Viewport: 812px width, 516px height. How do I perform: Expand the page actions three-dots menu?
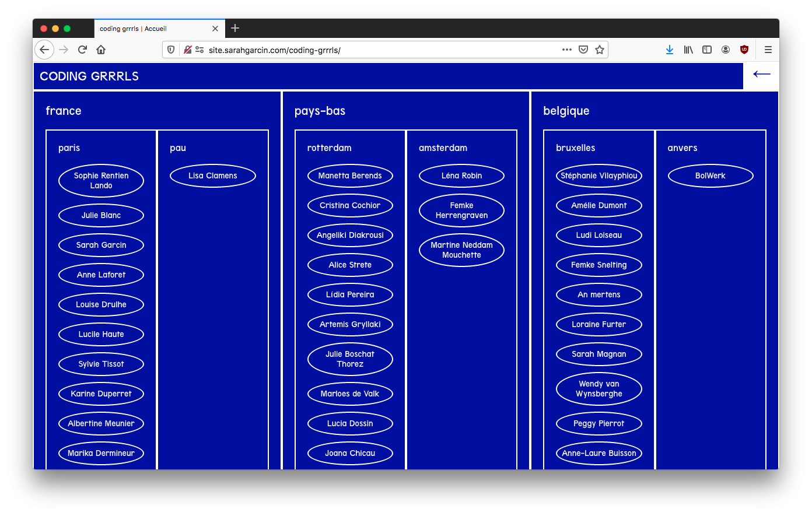point(566,50)
